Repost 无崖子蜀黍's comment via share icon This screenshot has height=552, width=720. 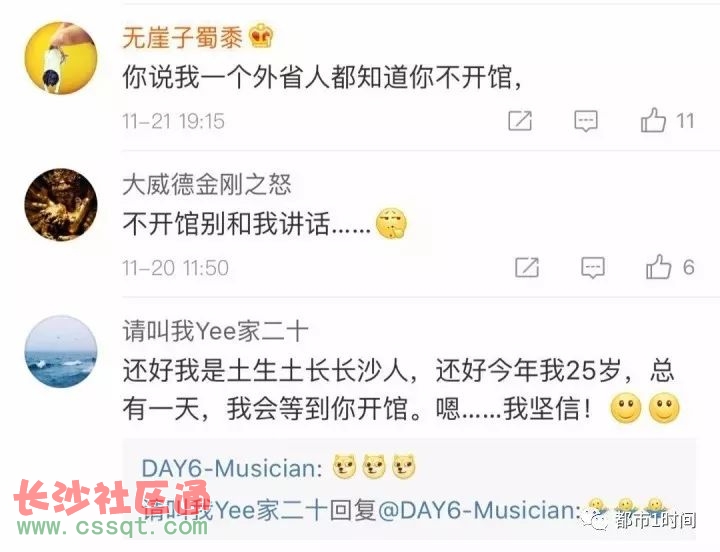click(520, 121)
